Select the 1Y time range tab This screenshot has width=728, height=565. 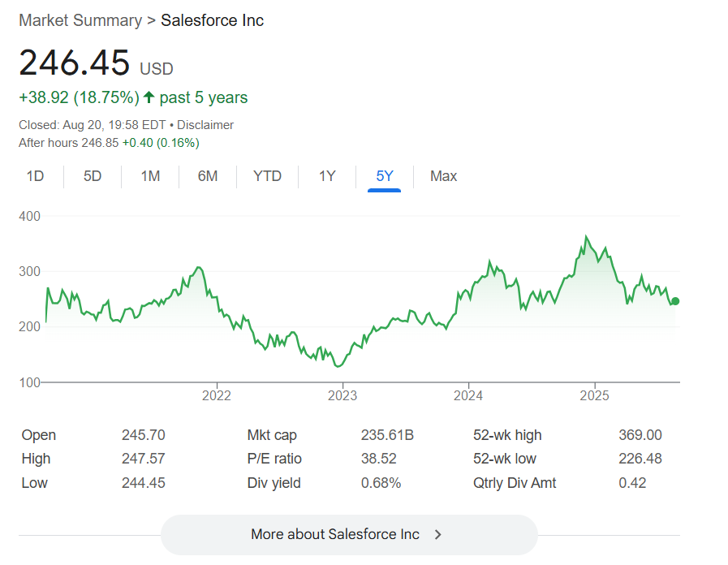(327, 176)
